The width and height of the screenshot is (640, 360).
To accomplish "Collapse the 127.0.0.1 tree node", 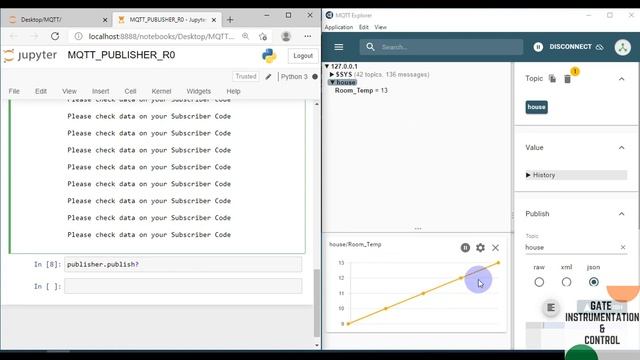I will (327, 66).
